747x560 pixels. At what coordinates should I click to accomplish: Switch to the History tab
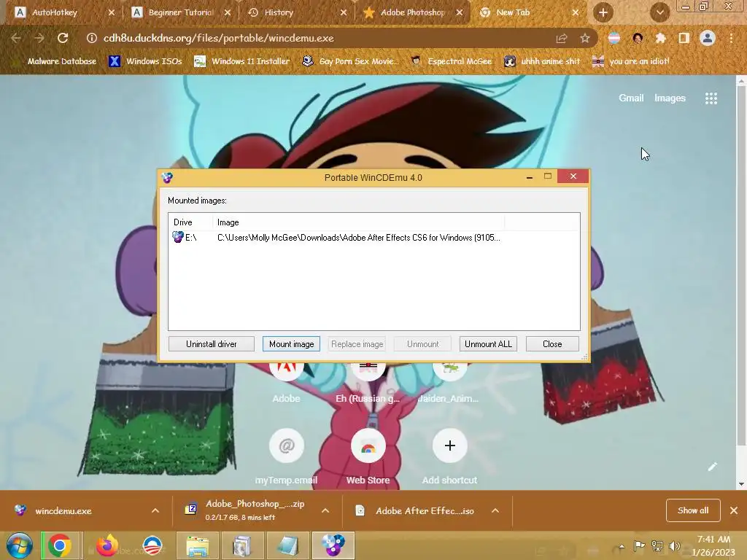(x=298, y=12)
